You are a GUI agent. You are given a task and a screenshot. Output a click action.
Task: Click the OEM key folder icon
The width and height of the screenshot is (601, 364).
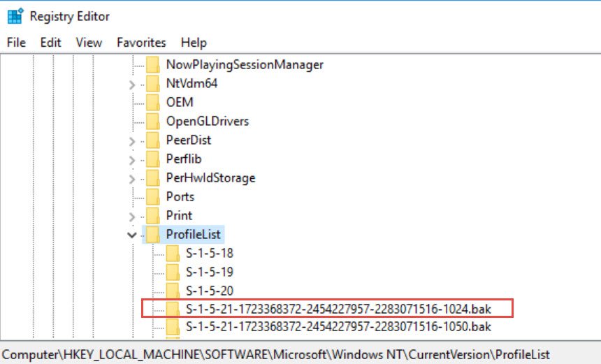click(x=152, y=102)
